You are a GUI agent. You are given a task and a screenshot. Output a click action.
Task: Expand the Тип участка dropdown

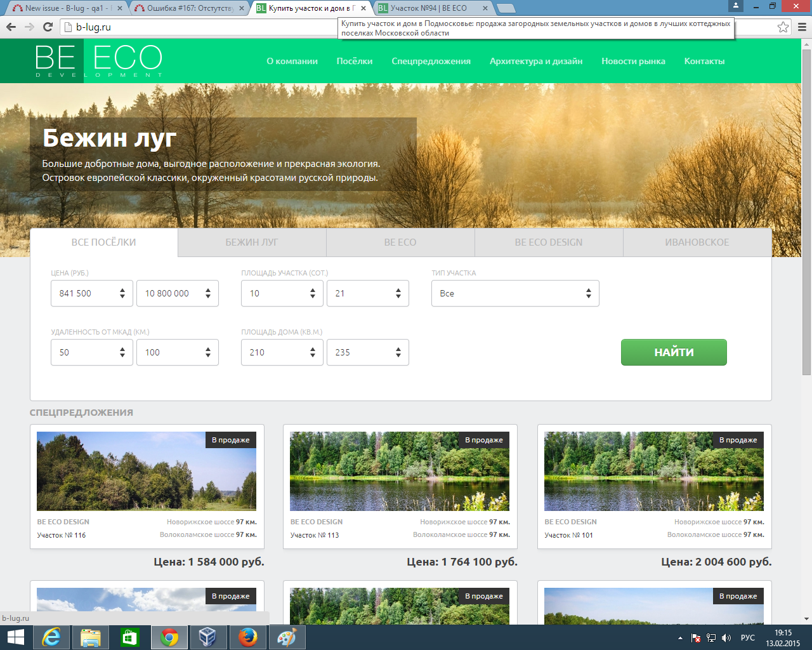514,293
